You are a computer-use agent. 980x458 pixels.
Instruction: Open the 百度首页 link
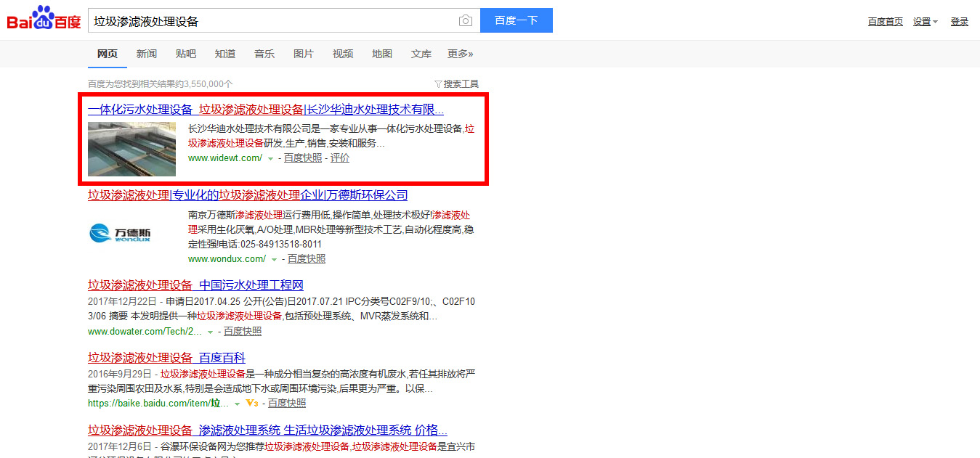point(885,22)
